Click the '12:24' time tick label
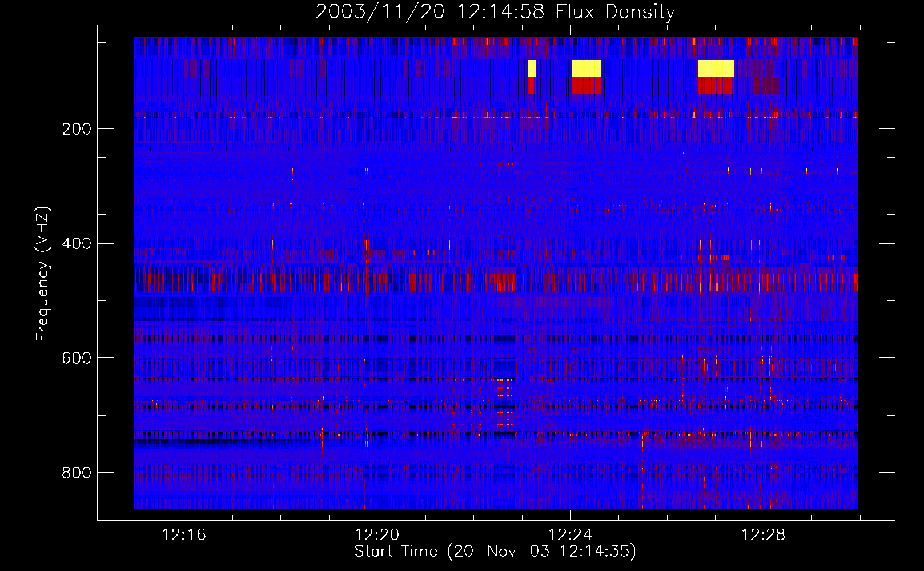This screenshot has height=571, width=924. (570, 535)
